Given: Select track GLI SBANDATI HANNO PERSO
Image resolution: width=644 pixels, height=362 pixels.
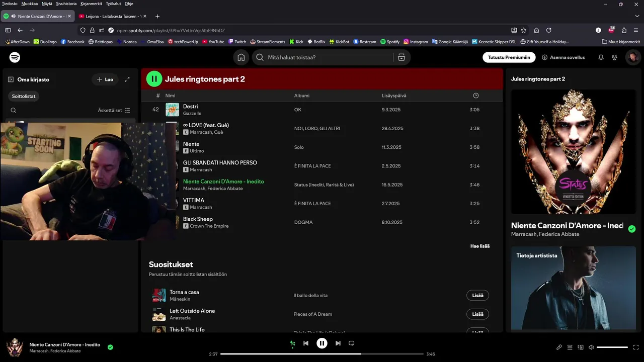Looking at the screenshot, I should pos(220,163).
